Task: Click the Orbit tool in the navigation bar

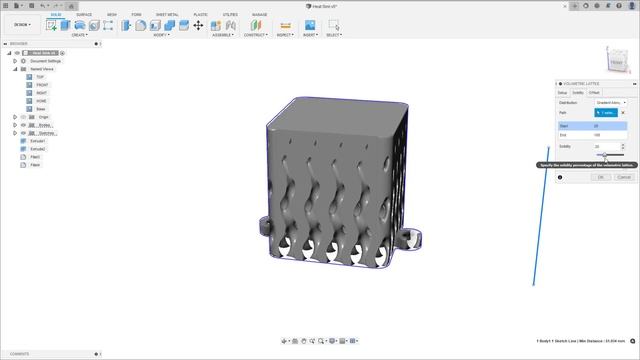Action: click(284, 341)
